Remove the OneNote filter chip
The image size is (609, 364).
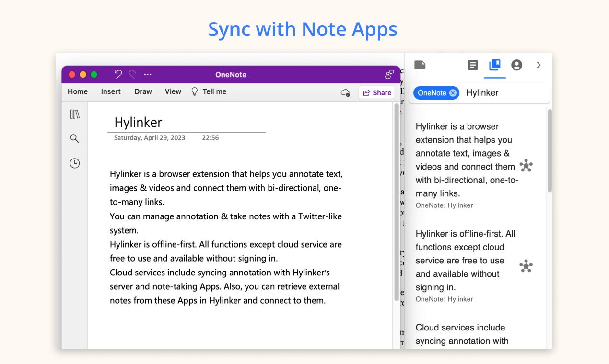pos(453,93)
